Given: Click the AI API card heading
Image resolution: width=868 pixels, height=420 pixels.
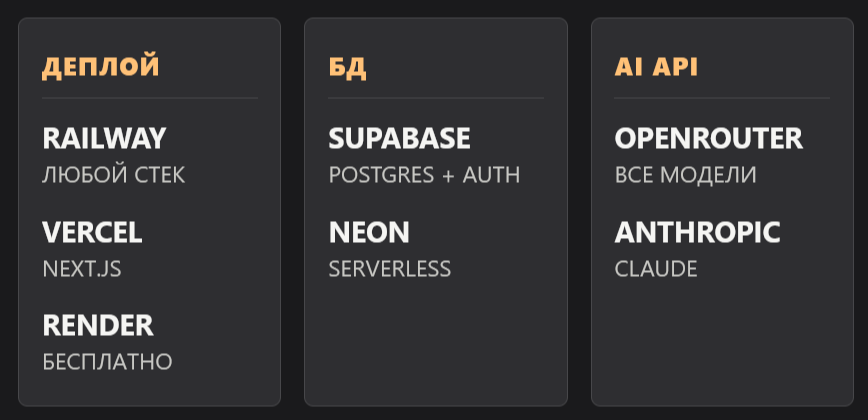Looking at the screenshot, I should (x=656, y=68).
